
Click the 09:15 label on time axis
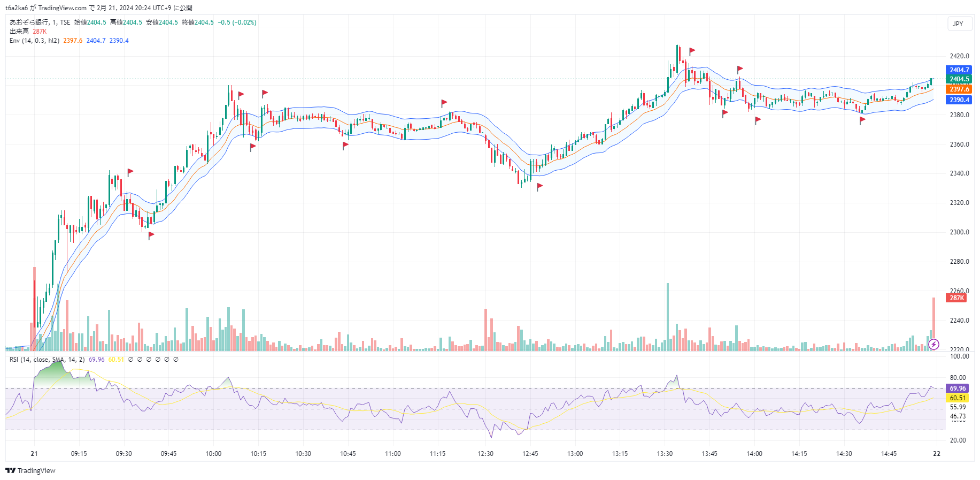click(79, 454)
